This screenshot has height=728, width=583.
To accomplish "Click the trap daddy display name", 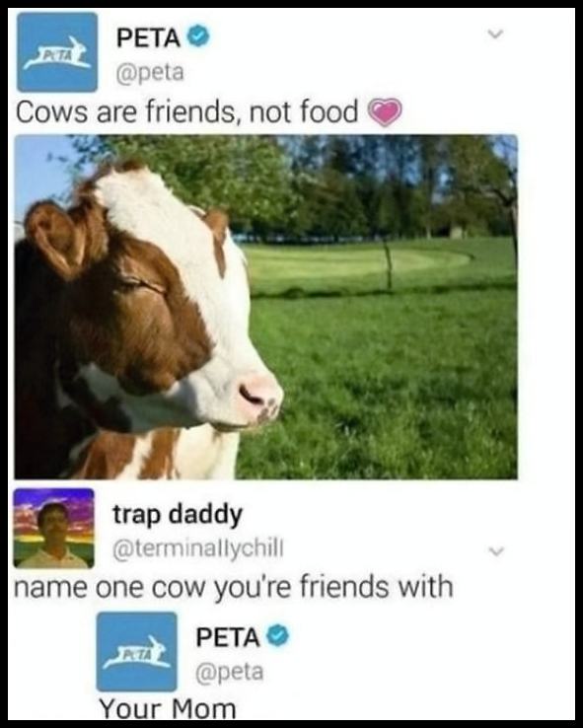I will click(x=178, y=514).
